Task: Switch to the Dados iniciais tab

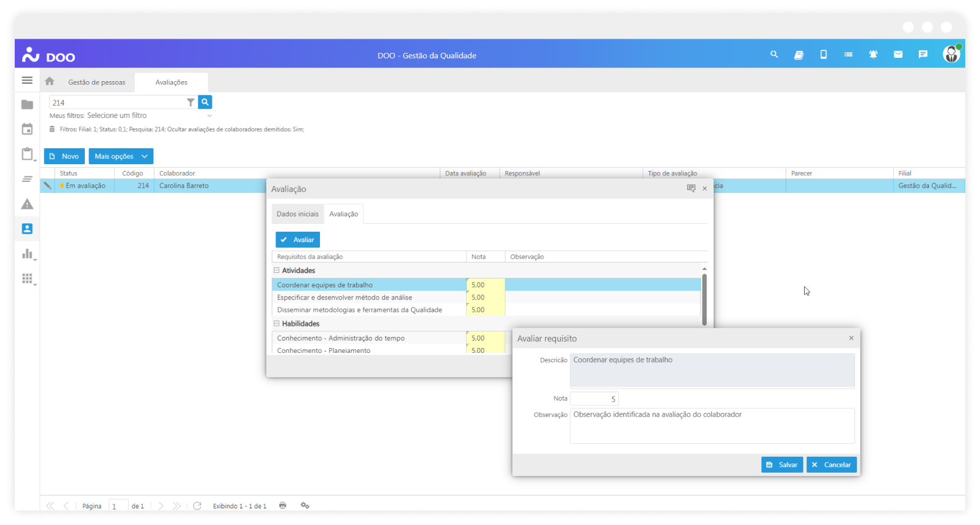Action: coord(298,214)
